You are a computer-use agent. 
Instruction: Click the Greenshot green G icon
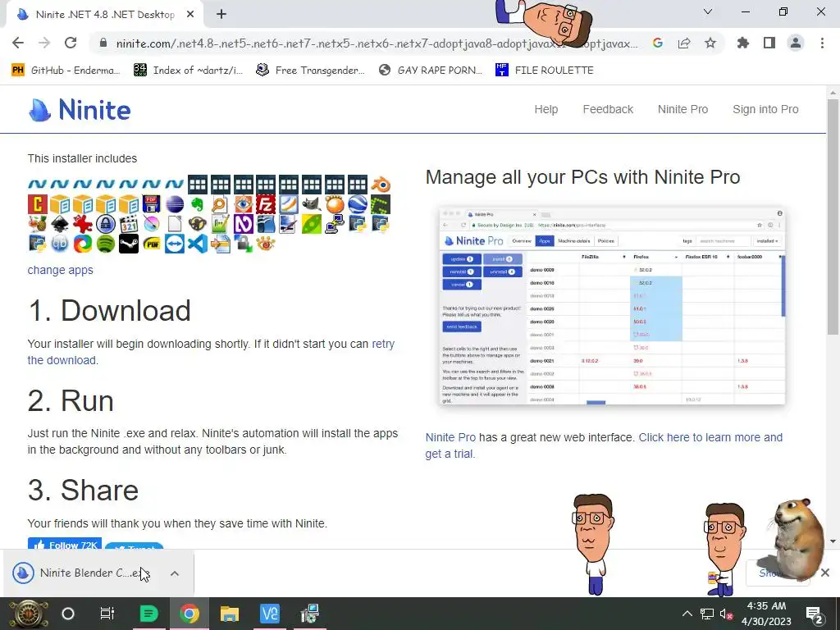pyautogui.click(x=381, y=204)
